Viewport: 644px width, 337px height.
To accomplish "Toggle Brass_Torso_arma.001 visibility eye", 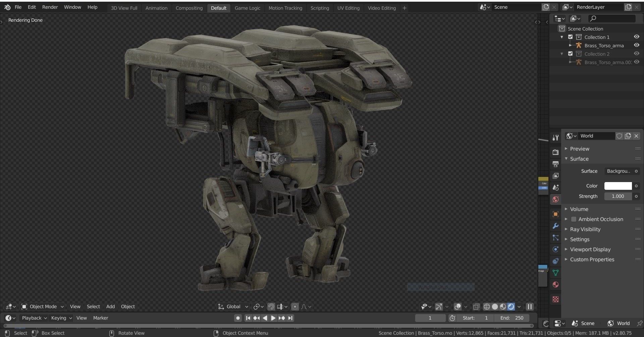I will click(636, 62).
